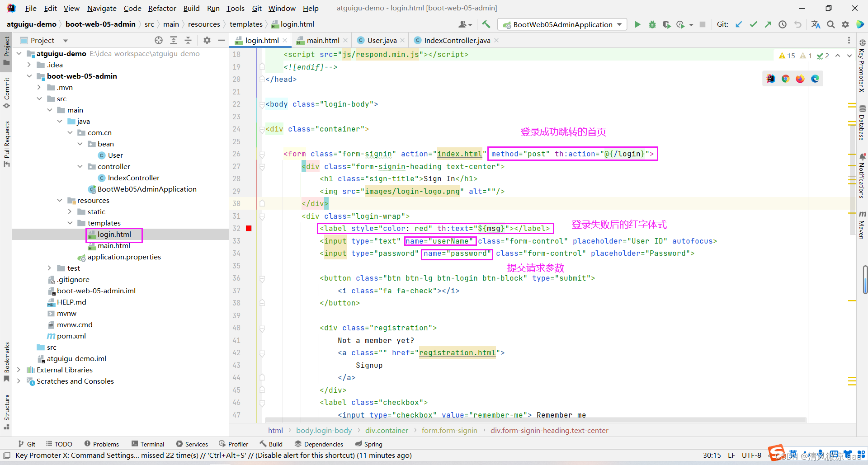Toggle the Database side panel
The image size is (868, 465).
pos(862,122)
